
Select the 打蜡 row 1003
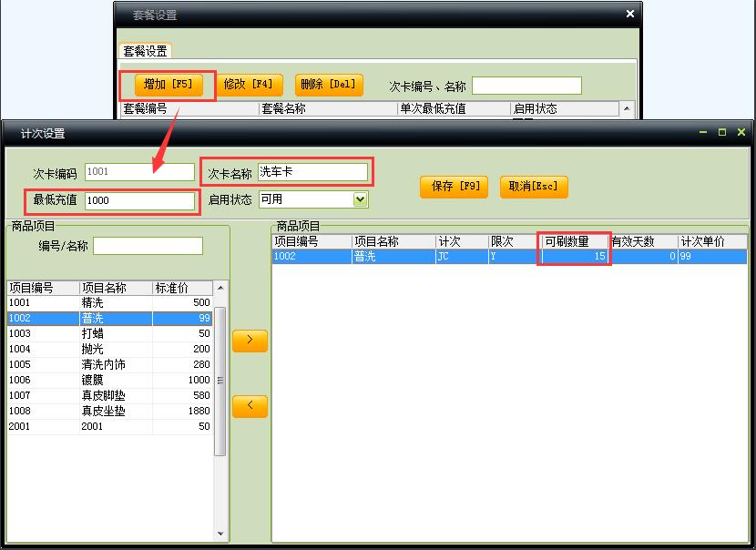coord(109,333)
